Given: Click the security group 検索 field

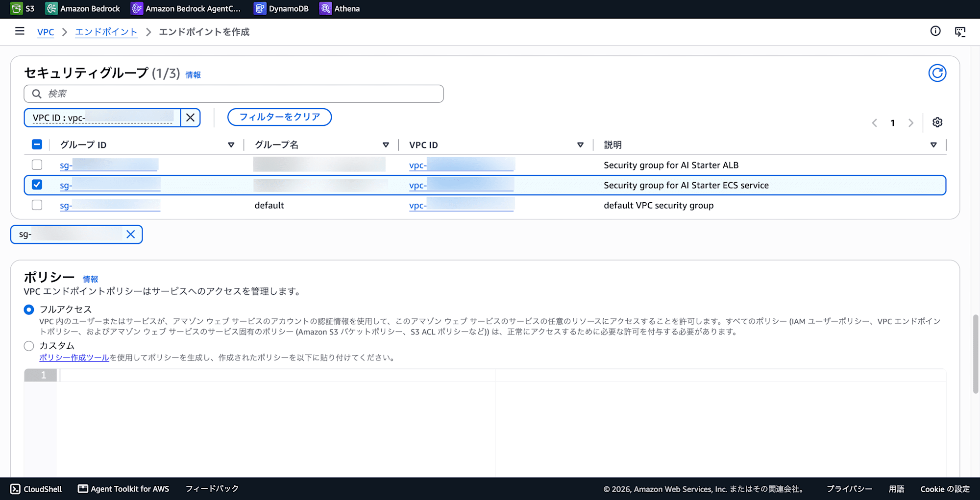Looking at the screenshot, I should click(234, 94).
